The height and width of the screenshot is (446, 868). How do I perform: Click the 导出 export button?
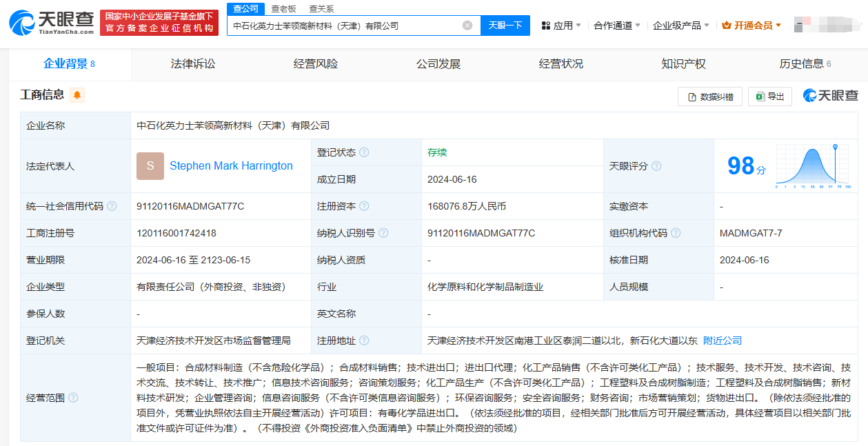tap(770, 97)
